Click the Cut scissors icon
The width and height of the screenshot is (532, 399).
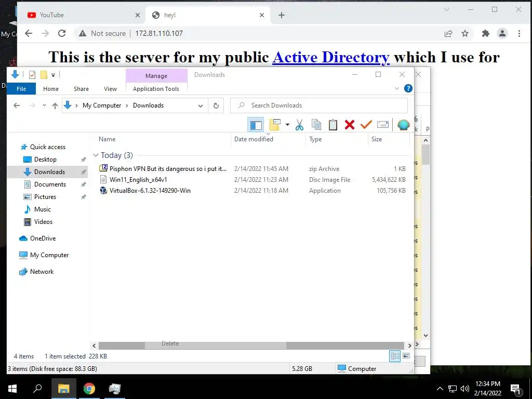point(299,125)
